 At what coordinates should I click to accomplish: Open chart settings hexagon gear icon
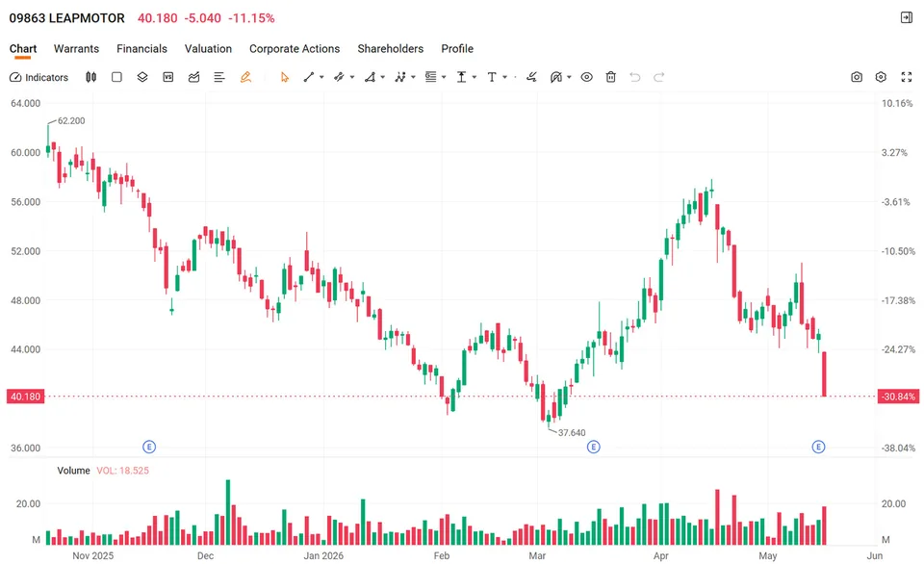pos(881,77)
